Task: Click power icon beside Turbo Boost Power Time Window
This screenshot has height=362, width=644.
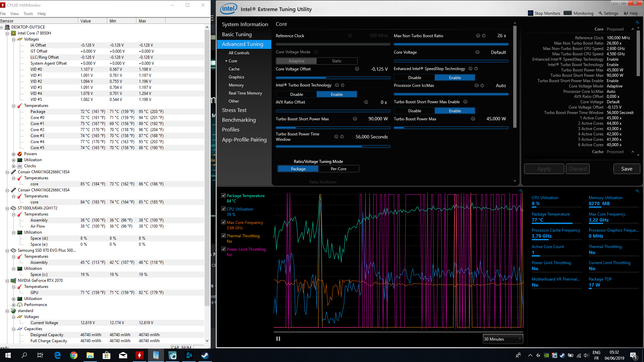Action: tap(342, 136)
